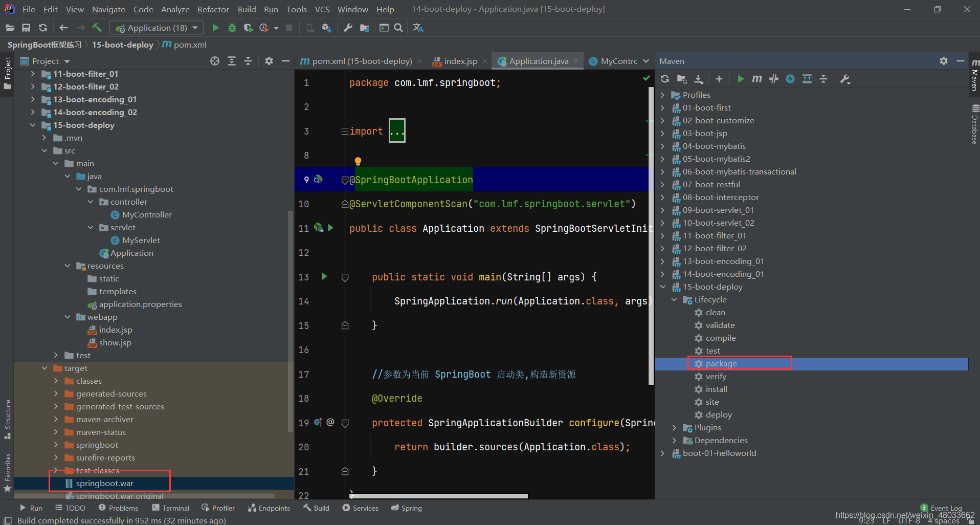Open the Event Log
The image size is (980, 525).
tap(942, 508)
